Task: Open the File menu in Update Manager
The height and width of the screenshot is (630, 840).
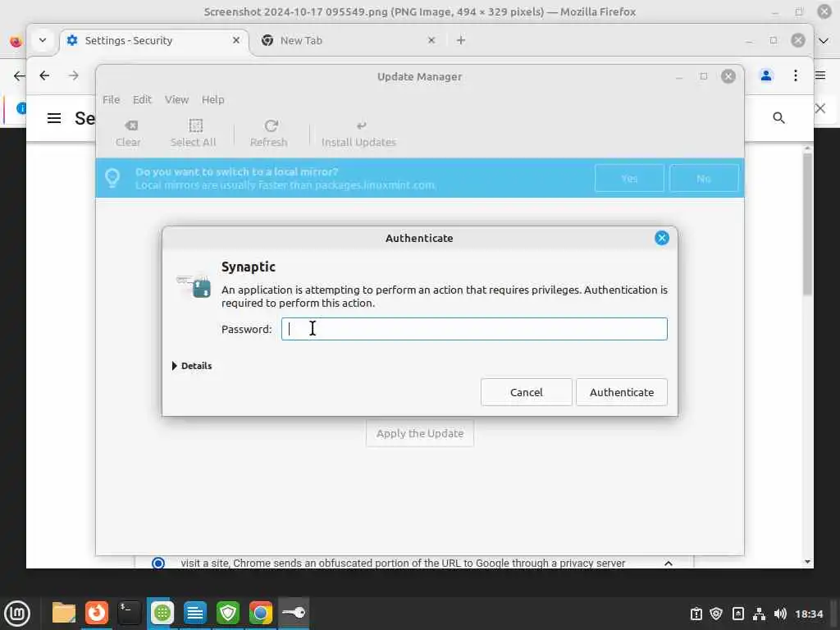Action: pos(111,99)
